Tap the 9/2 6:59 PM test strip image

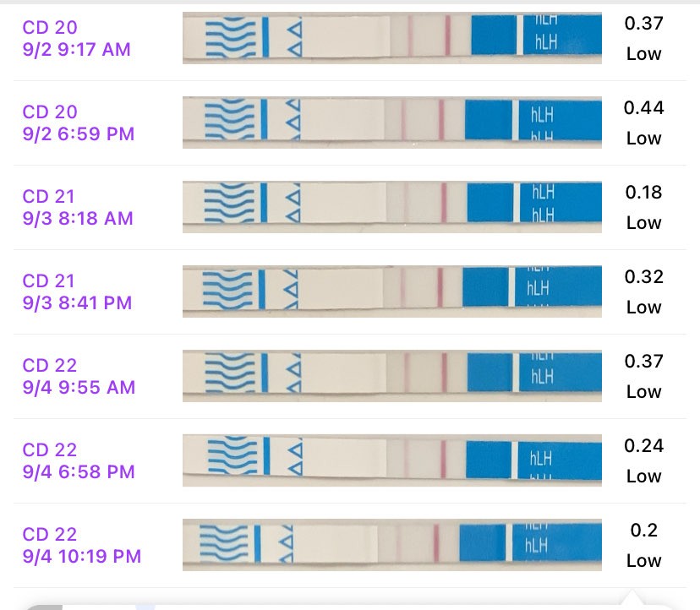point(391,123)
